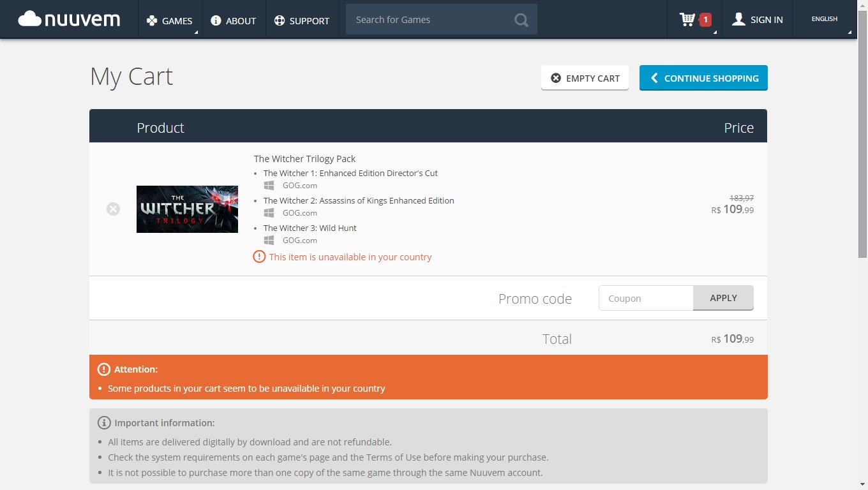The image size is (868, 490).
Task: Click the page vertical scrollbar
Action: [862, 134]
